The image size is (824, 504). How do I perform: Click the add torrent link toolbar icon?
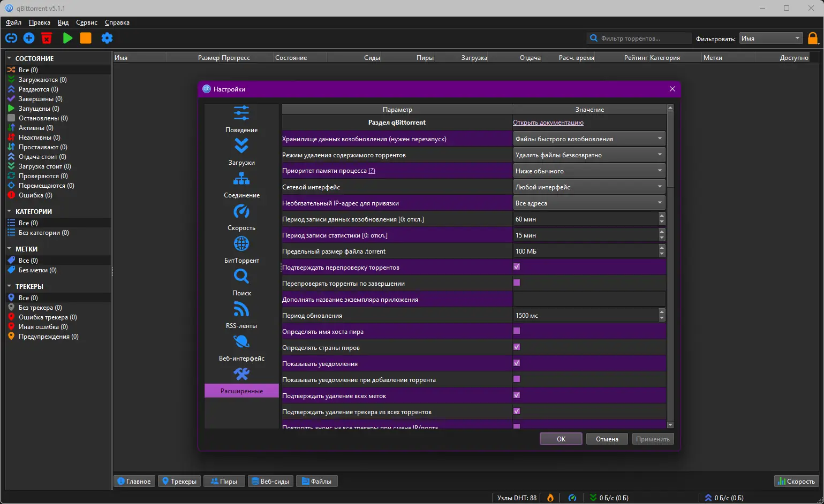(11, 38)
